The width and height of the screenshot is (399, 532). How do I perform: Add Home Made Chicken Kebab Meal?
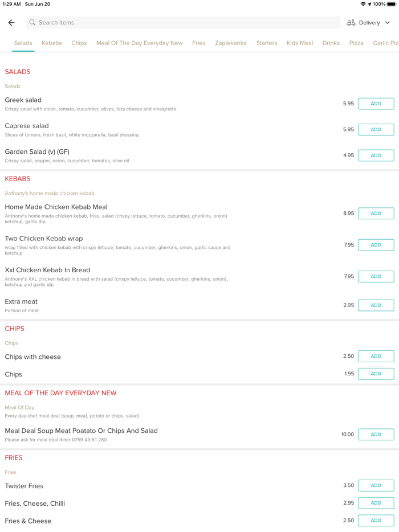pyautogui.click(x=376, y=214)
